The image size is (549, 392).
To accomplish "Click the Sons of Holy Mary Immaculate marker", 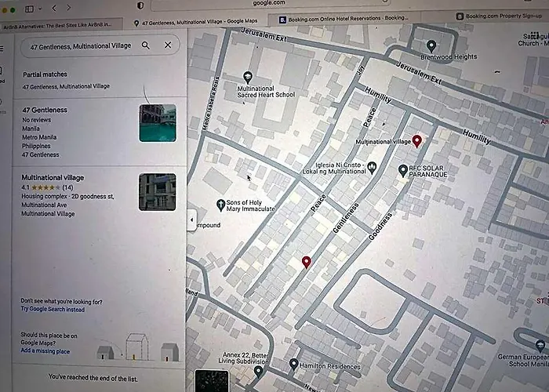I will pos(220,205).
